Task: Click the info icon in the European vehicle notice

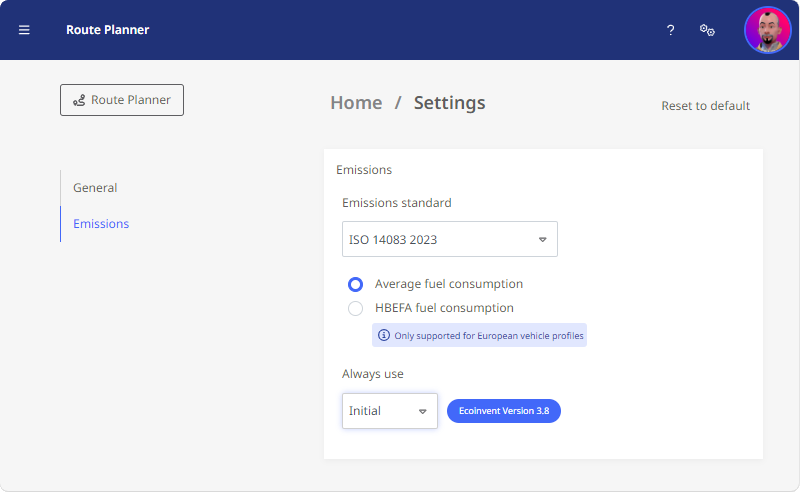Action: (384, 335)
